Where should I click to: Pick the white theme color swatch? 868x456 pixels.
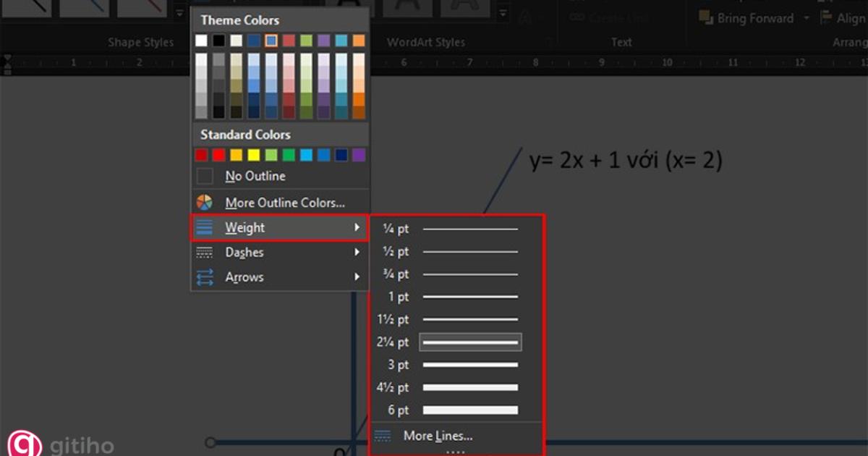(201, 41)
